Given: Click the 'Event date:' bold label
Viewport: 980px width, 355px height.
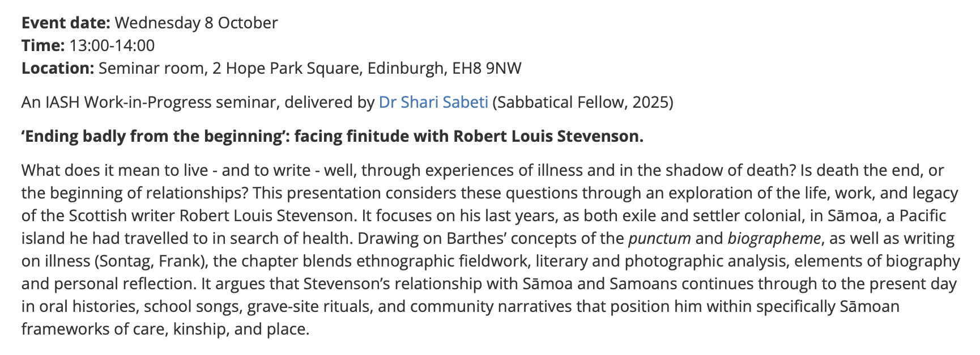Looking at the screenshot, I should [x=66, y=23].
